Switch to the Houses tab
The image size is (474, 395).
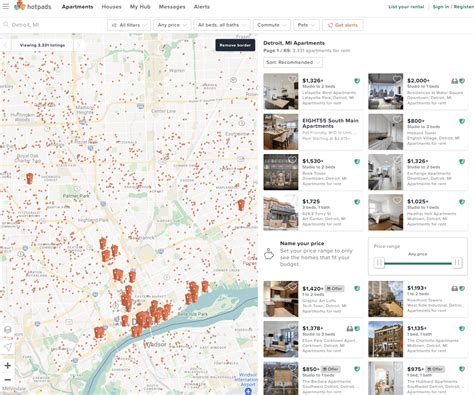tap(111, 7)
